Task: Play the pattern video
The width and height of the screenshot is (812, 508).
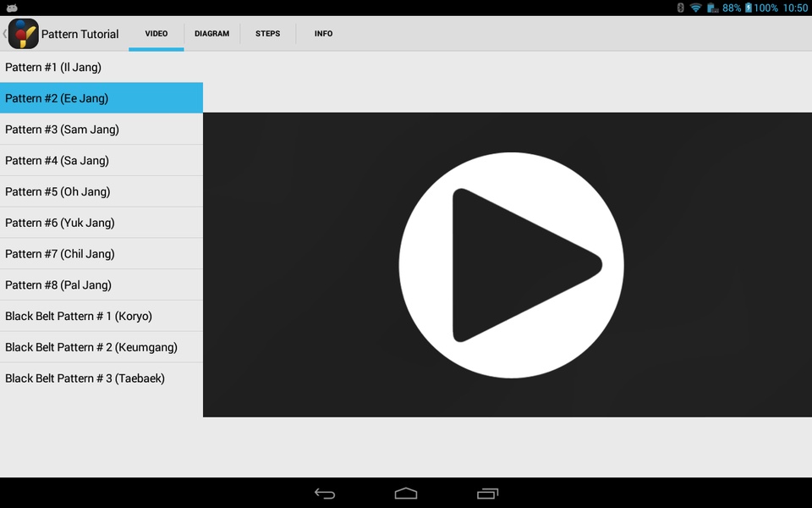Action: point(511,265)
